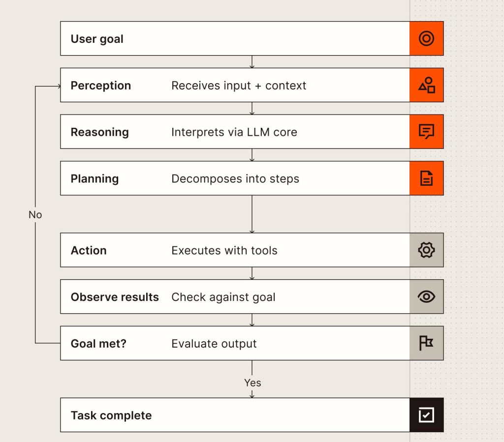
Task: Click the gear icon on Action row
Action: [x=426, y=250]
